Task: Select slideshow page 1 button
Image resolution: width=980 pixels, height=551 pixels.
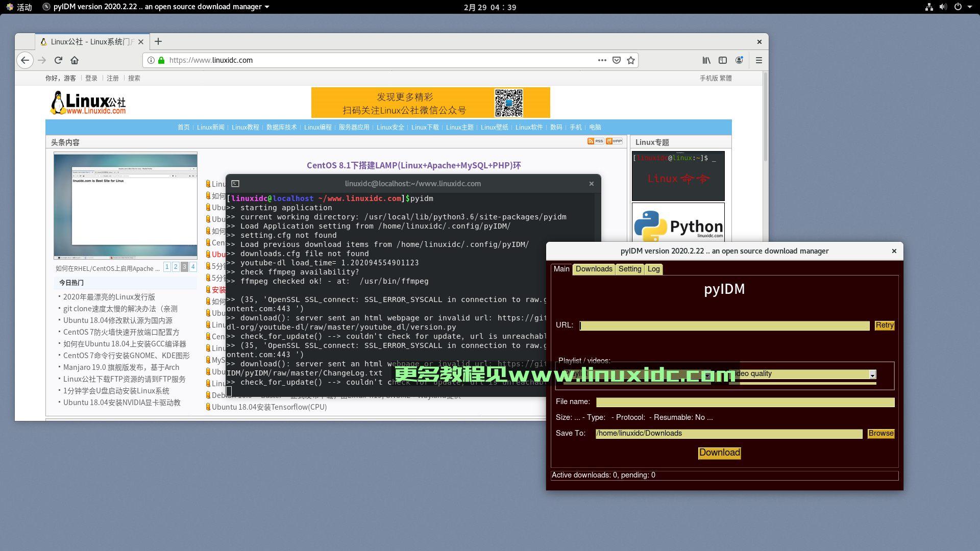Action: click(x=167, y=267)
